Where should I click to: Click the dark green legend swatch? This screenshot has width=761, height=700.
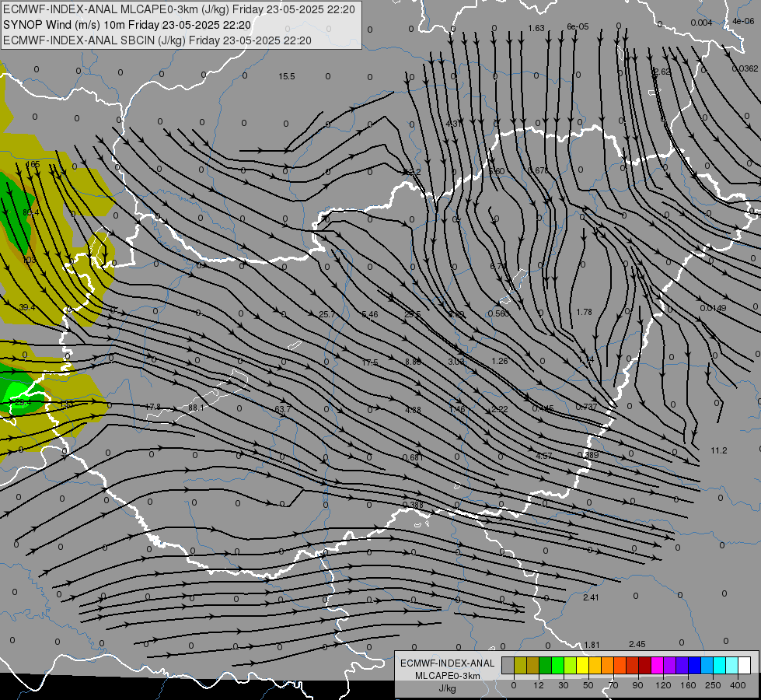pos(545,666)
